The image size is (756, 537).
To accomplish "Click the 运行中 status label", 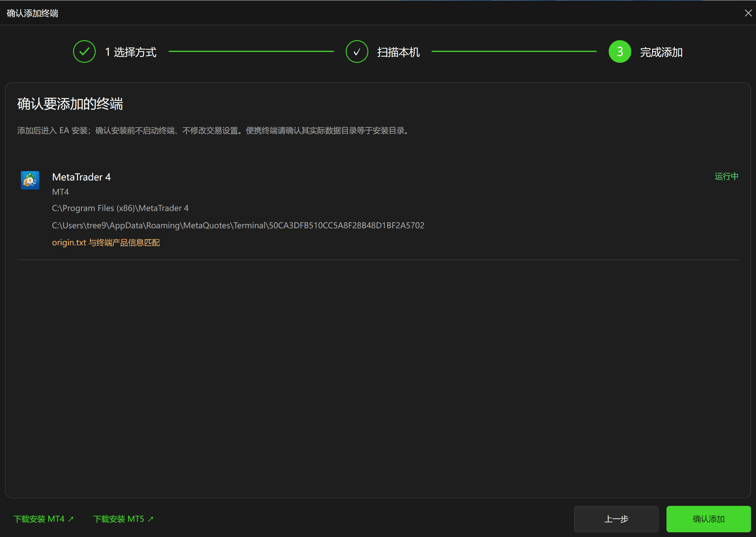I will click(727, 176).
